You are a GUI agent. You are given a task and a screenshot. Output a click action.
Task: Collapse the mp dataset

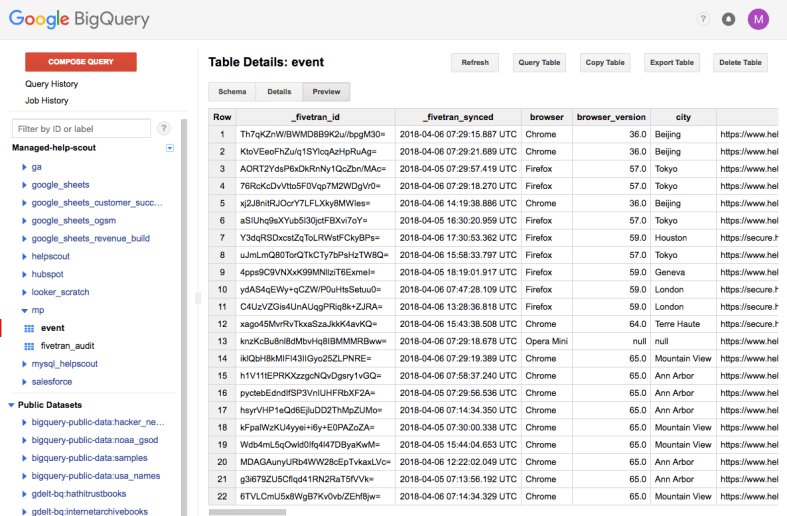(x=24, y=311)
